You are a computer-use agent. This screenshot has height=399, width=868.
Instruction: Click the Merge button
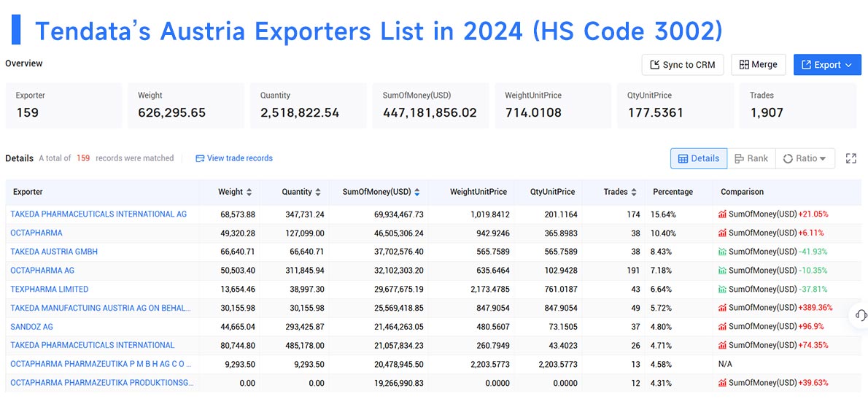point(758,65)
